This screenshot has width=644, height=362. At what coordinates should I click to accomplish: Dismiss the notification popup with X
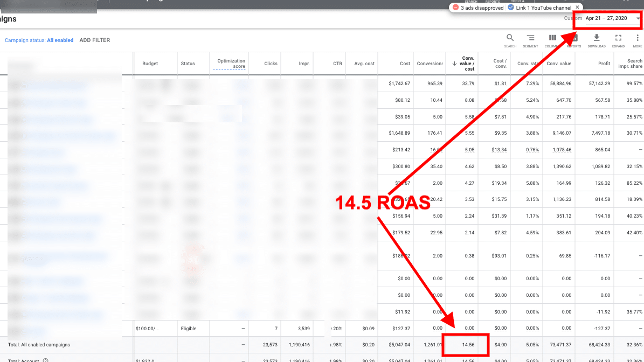pos(577,8)
